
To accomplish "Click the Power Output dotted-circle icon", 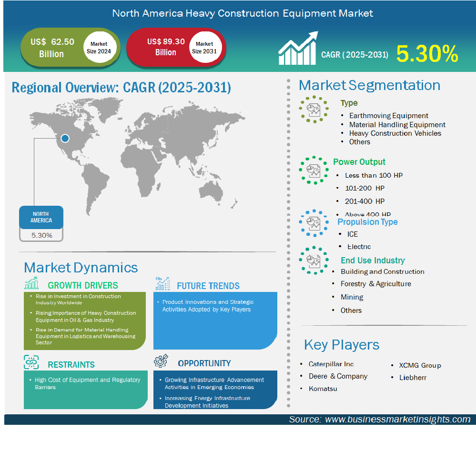I will click(314, 170).
